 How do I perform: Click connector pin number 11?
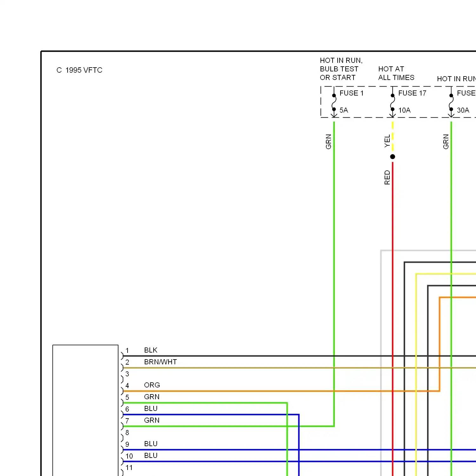click(x=129, y=467)
